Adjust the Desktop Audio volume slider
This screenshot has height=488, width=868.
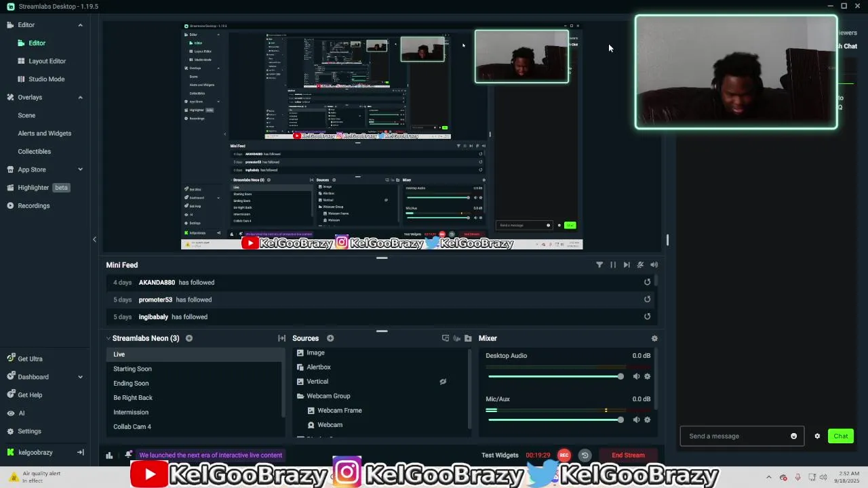[x=555, y=377]
